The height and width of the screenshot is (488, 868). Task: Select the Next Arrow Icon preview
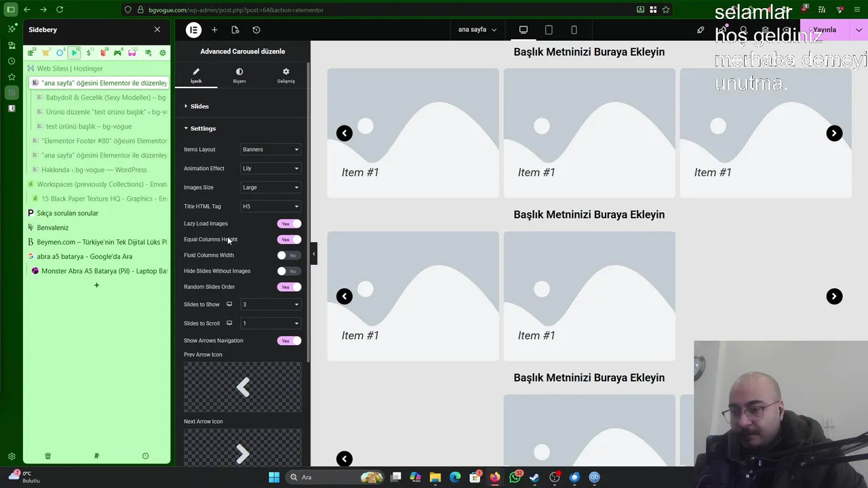pyautogui.click(x=243, y=448)
